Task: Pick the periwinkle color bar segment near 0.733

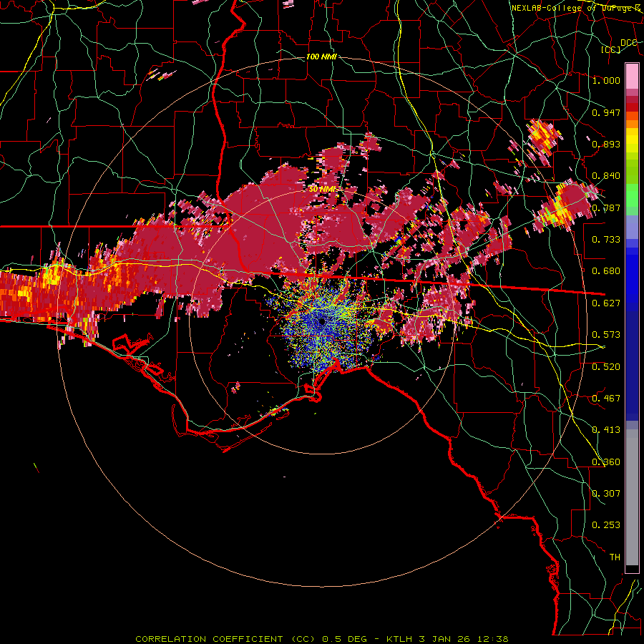Action: click(632, 227)
